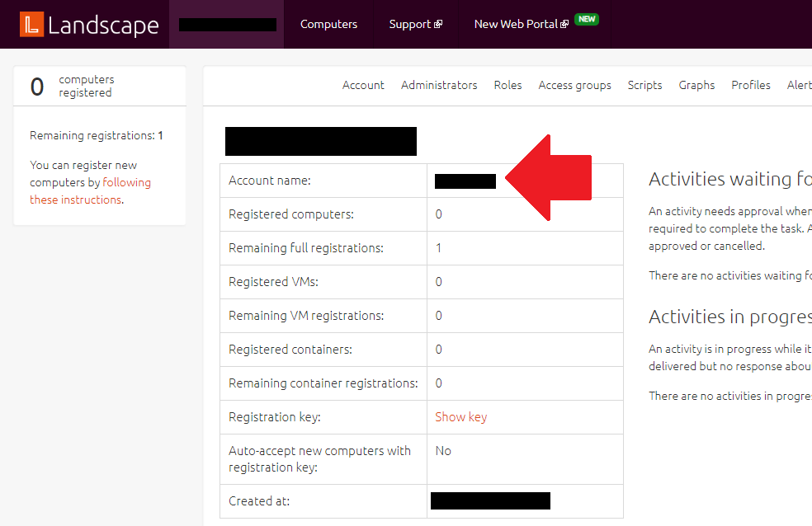Switch to the Account tab
The height and width of the screenshot is (526, 812).
[x=363, y=85]
